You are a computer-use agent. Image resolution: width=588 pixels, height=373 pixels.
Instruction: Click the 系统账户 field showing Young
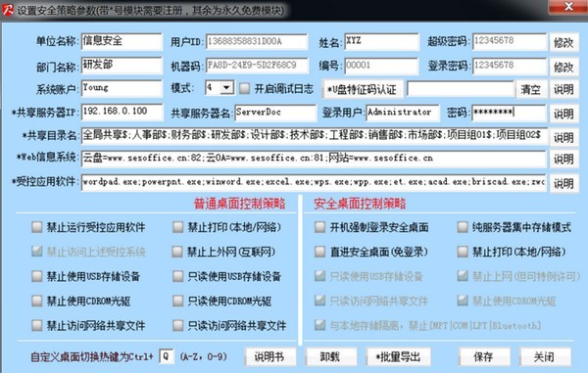[x=122, y=88]
